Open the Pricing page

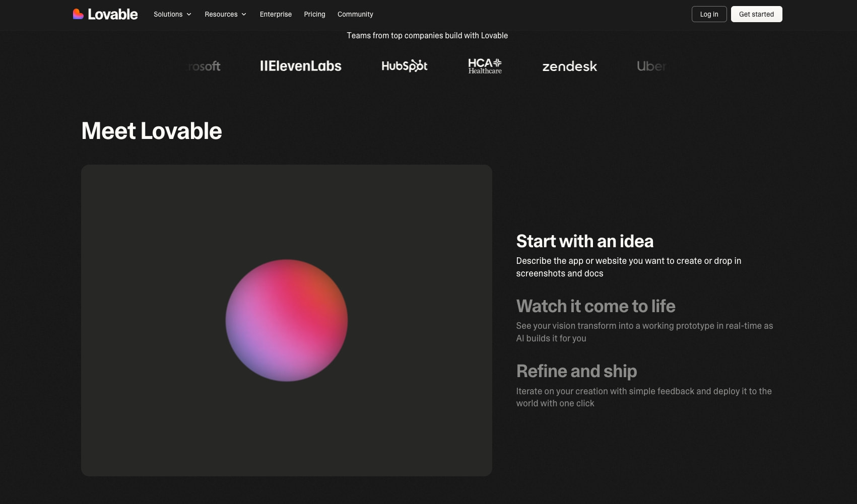314,14
